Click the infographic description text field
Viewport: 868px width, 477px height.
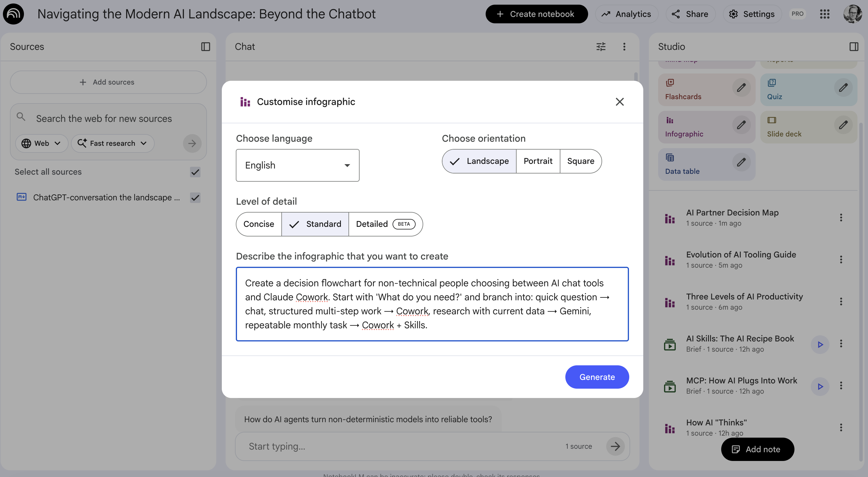coord(432,304)
